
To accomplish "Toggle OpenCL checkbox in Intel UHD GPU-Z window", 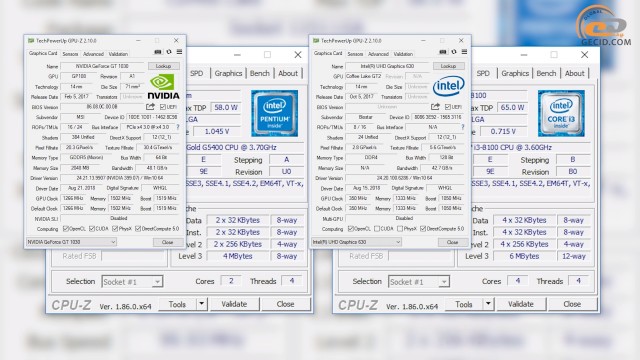I will pyautogui.click(x=350, y=229).
